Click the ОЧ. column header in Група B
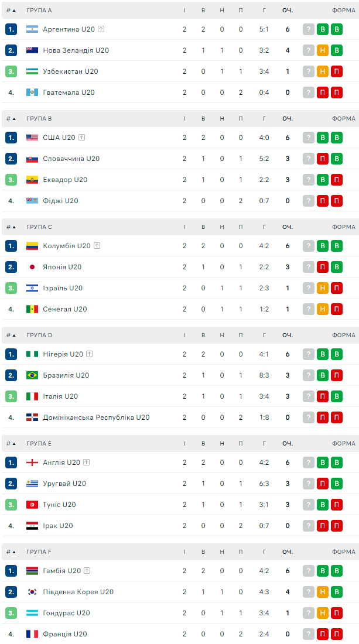This screenshot has width=359, height=644. 288,119
